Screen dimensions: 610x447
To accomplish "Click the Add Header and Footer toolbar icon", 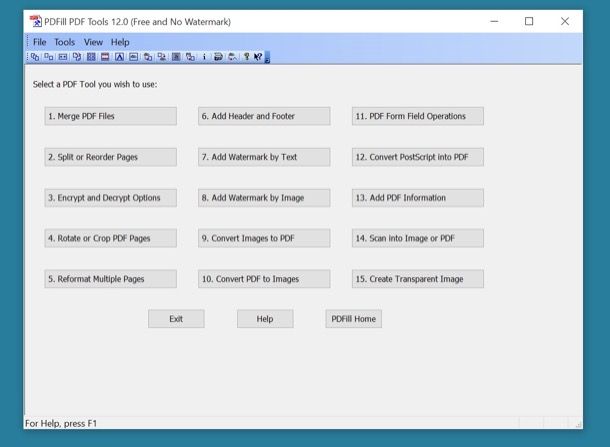I will pyautogui.click(x=105, y=57).
